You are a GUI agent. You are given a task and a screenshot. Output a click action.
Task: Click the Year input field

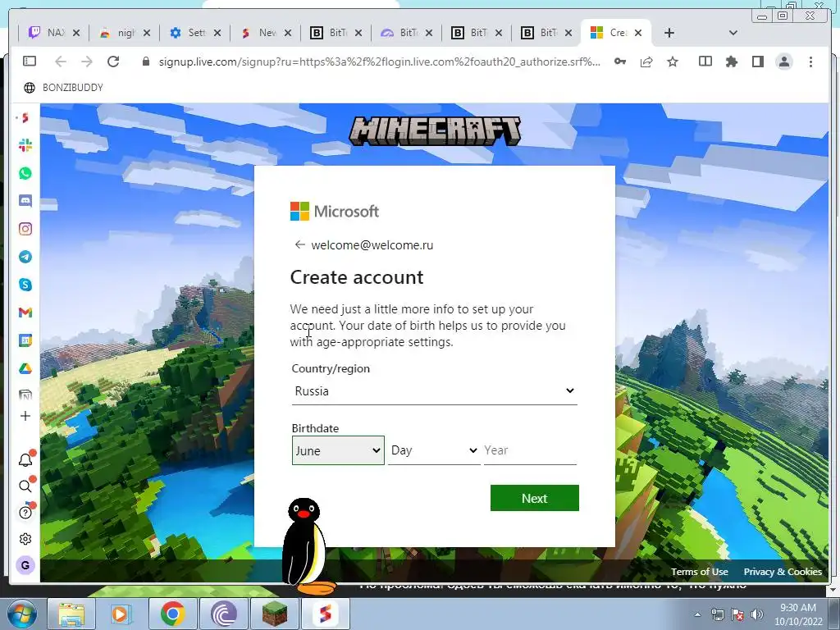point(530,450)
